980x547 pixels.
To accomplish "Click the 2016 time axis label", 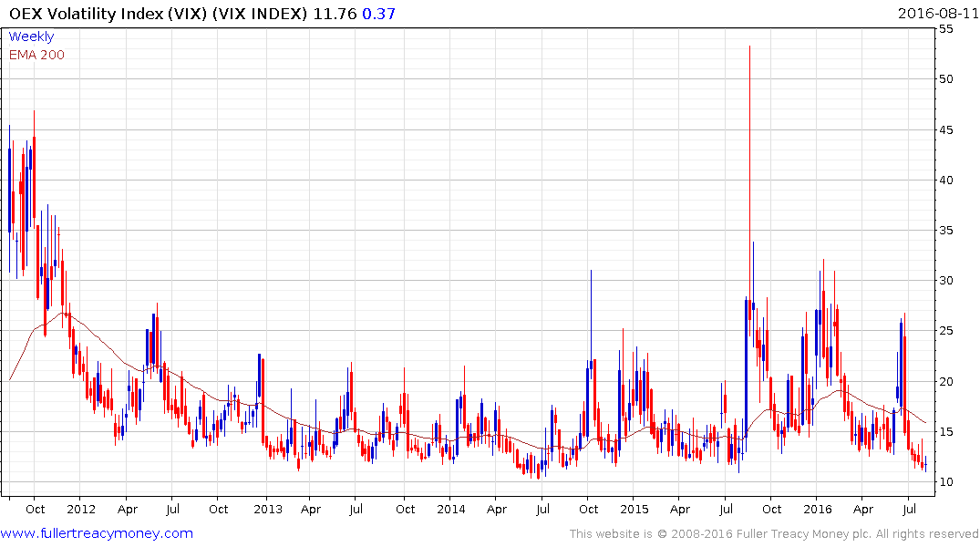I will 818,509.
